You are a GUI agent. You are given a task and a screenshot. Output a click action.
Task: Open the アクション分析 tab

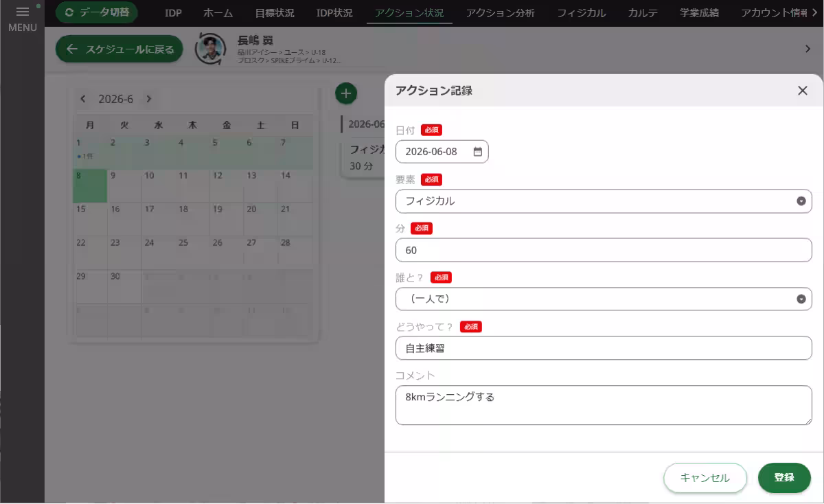pyautogui.click(x=500, y=13)
